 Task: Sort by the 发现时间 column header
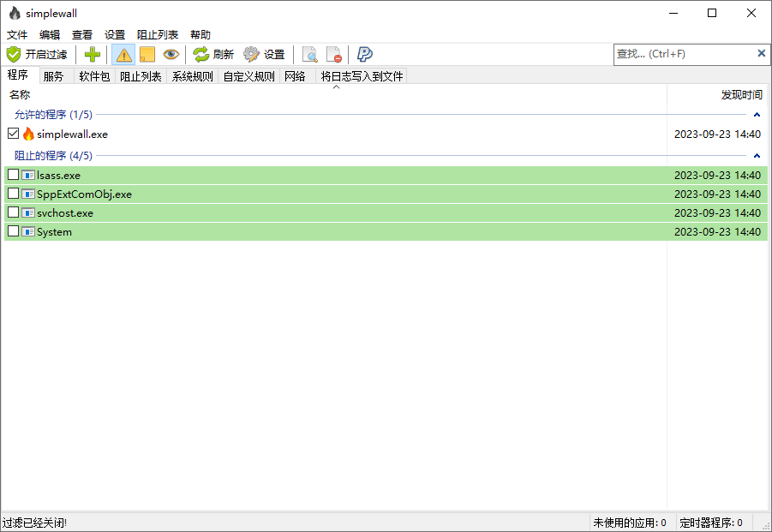(741, 95)
